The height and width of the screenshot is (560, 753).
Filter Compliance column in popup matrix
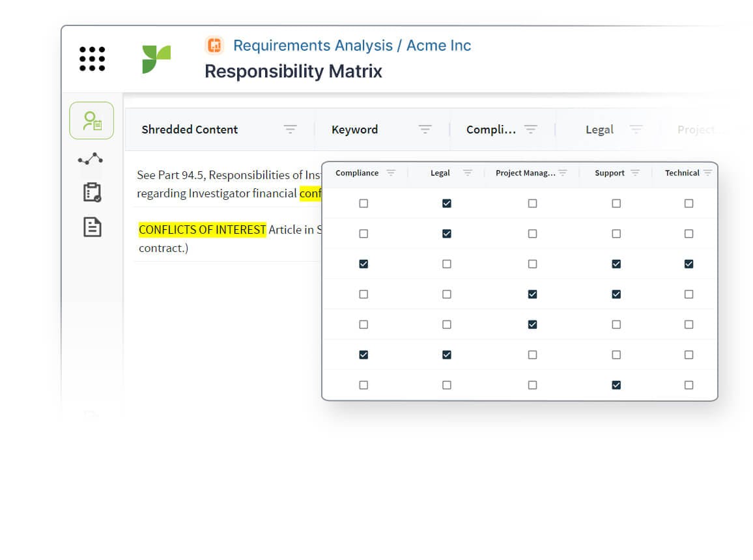coord(391,173)
